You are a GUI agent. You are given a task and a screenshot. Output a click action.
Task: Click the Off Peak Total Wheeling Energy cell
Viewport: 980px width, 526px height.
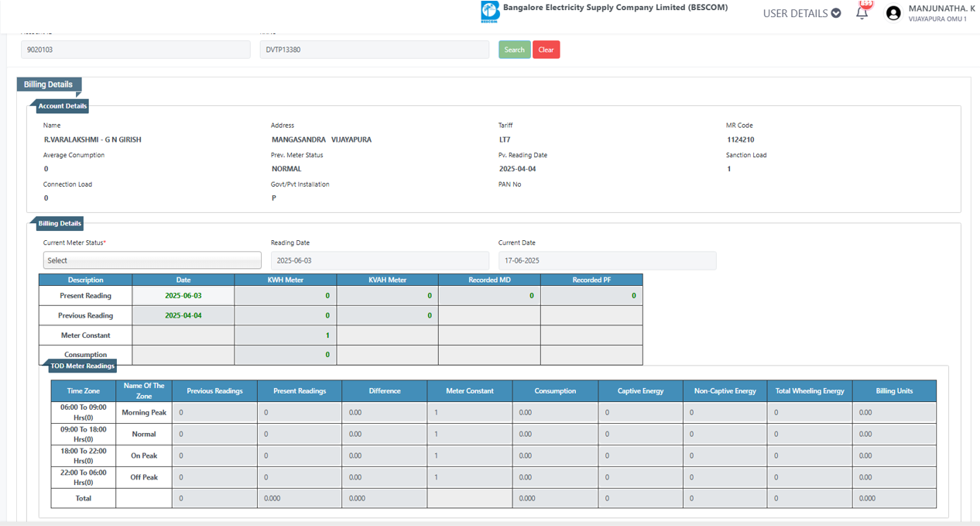coord(810,477)
